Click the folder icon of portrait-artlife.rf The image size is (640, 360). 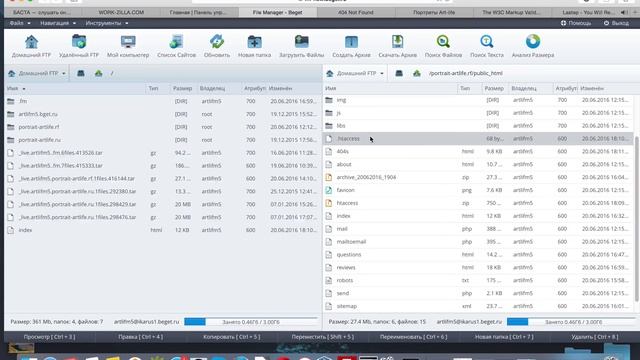click(11, 127)
